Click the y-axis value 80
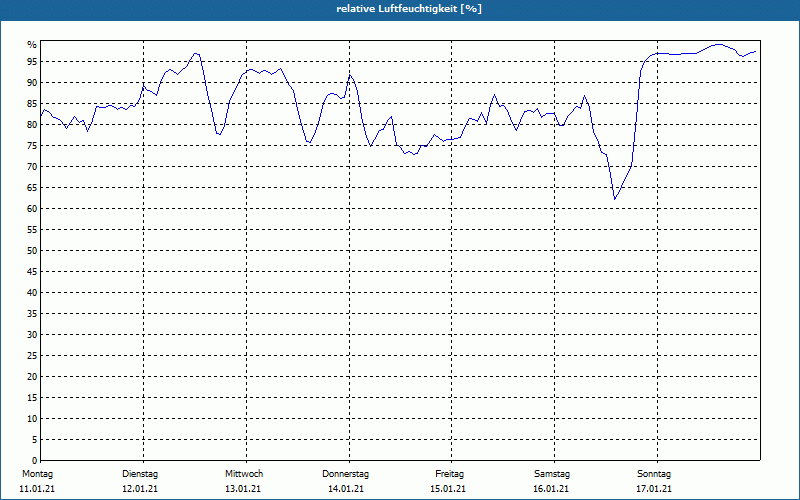Viewport: 800px width, 500px height. coord(32,124)
